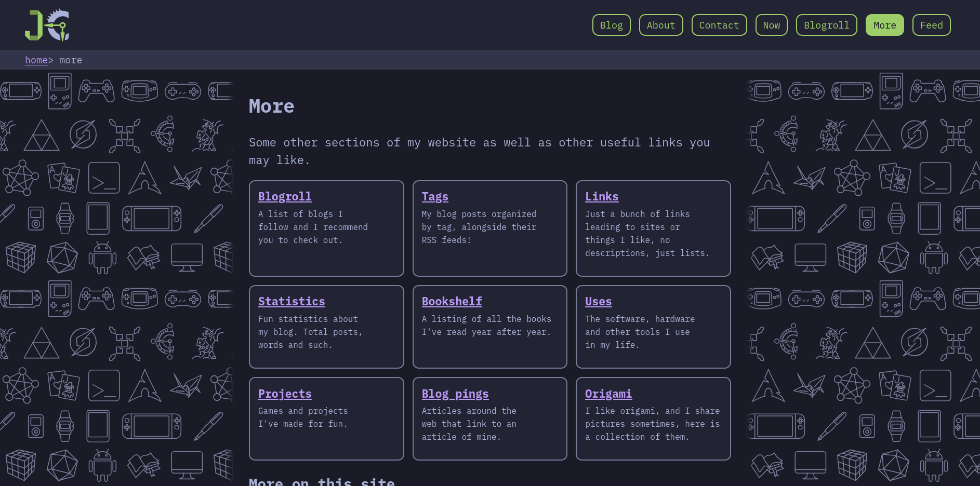
Task: Click the highlighted More nav button
Action: click(x=884, y=25)
